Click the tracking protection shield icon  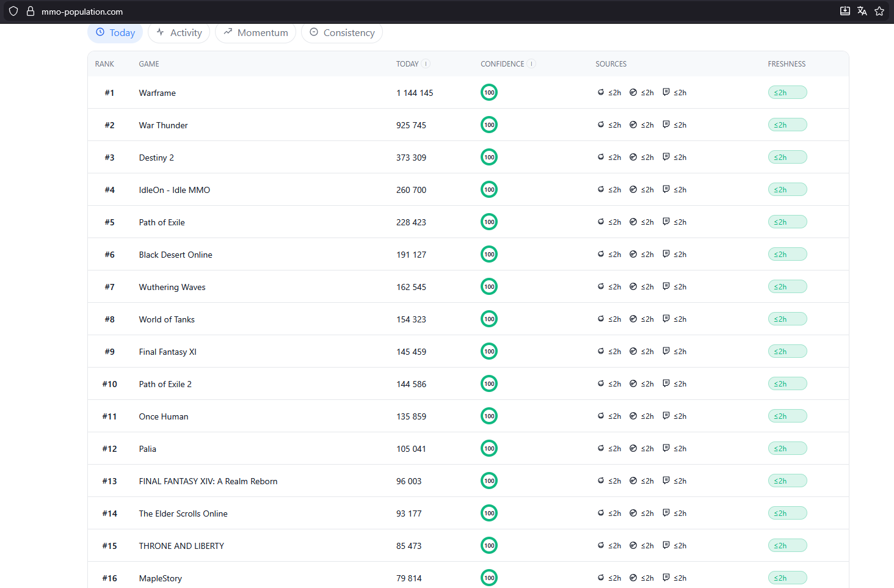tap(13, 11)
